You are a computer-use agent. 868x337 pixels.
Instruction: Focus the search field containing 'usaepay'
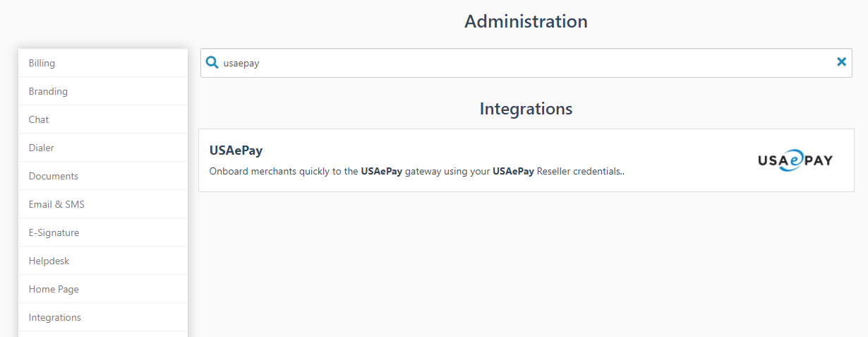click(522, 63)
